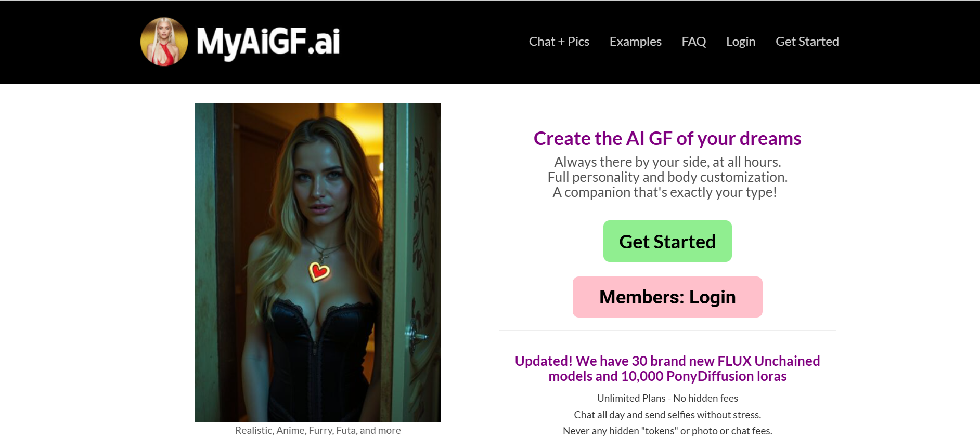The width and height of the screenshot is (980, 436).
Task: Click the Never any hidden tokens text line
Action: click(667, 430)
